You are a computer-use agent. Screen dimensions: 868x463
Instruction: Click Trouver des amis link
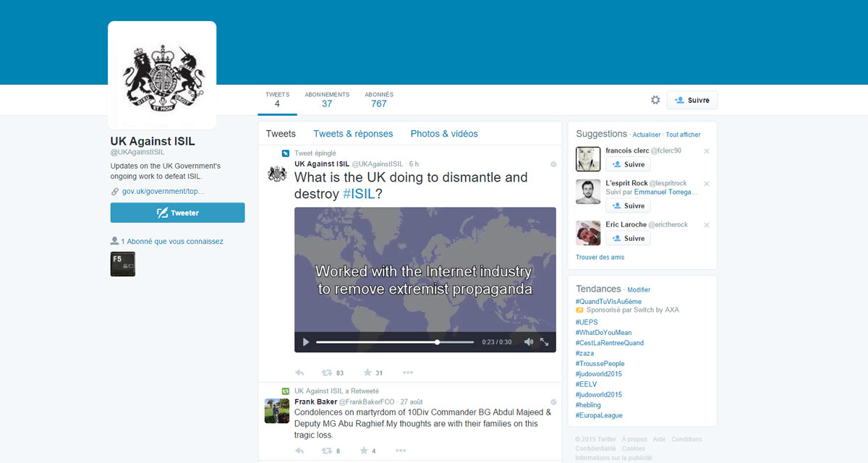600,258
